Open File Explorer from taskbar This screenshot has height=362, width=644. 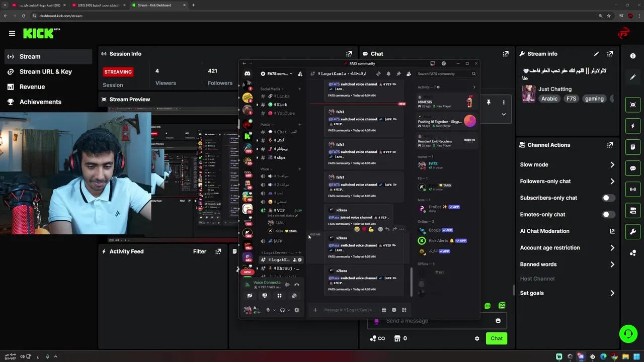625,357
